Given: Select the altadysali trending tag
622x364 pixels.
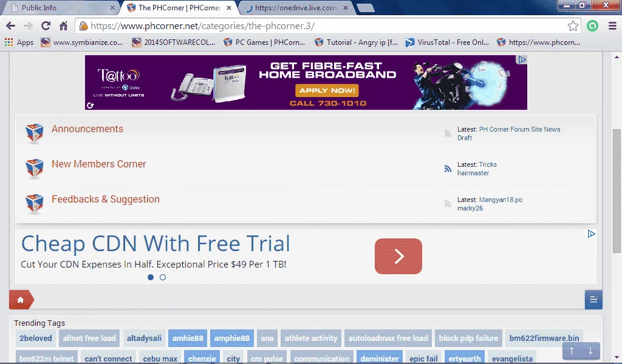Looking at the screenshot, I should [x=144, y=339].
